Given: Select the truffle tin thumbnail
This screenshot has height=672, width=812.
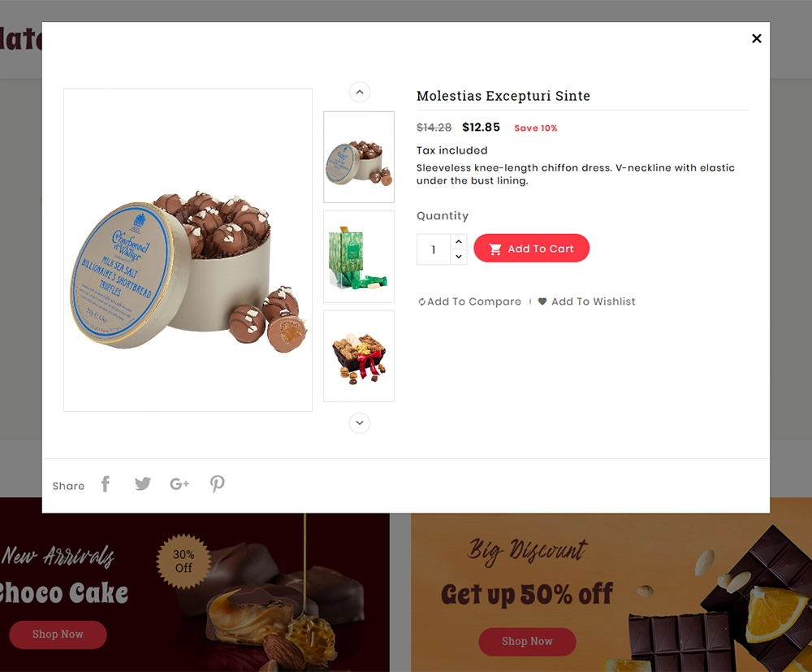Looking at the screenshot, I should (359, 157).
